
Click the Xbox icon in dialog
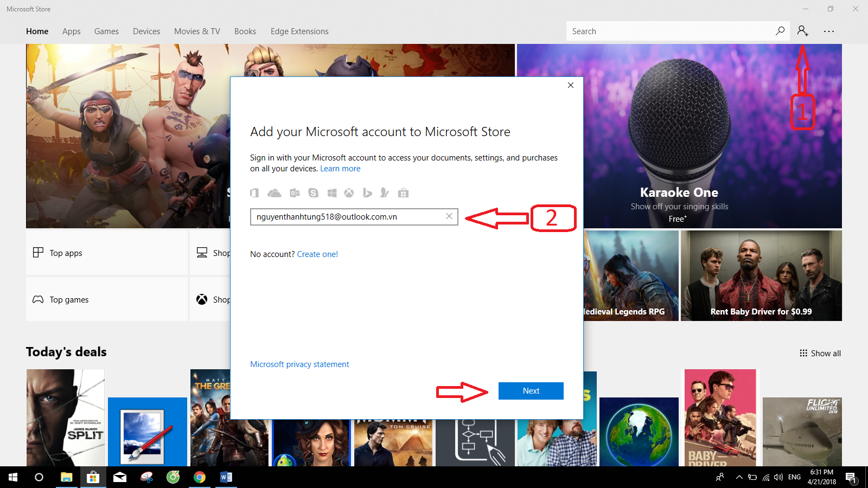coord(349,193)
